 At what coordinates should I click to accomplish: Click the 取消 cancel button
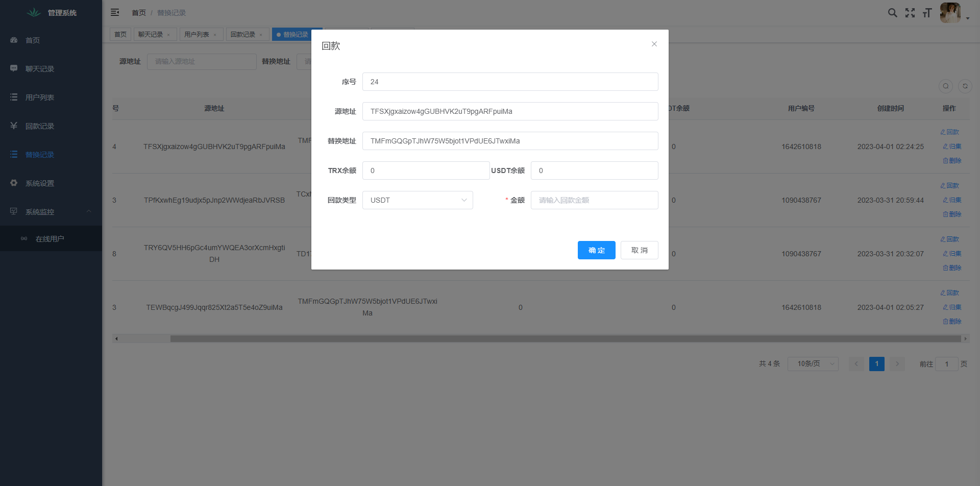[639, 250]
